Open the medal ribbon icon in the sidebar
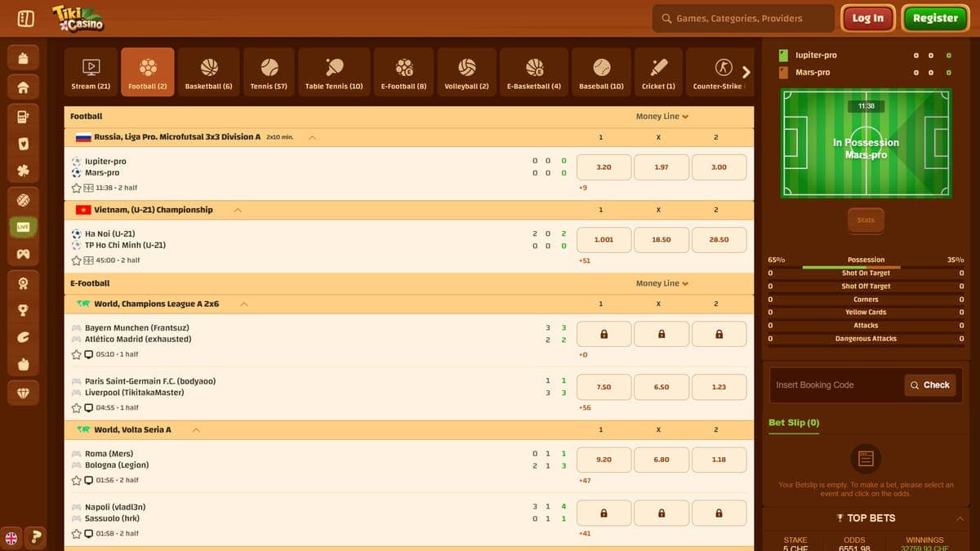Screen dimensions: 980x551 point(23,282)
